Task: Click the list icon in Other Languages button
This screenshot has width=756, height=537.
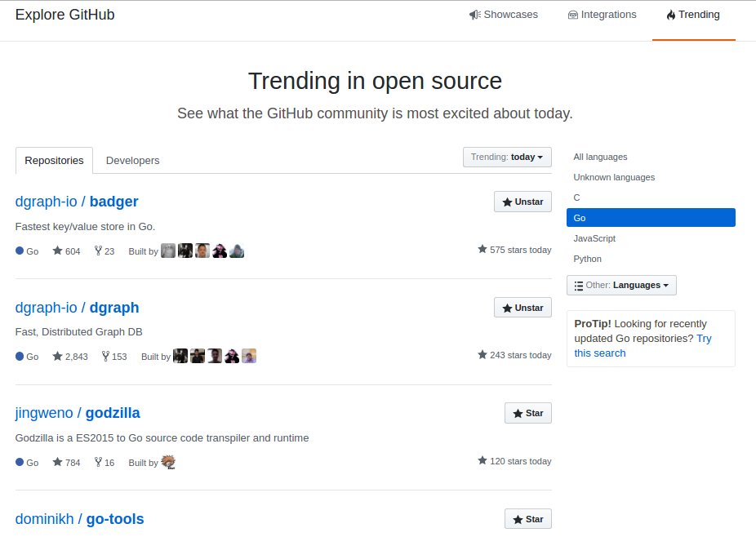Action: (x=579, y=286)
